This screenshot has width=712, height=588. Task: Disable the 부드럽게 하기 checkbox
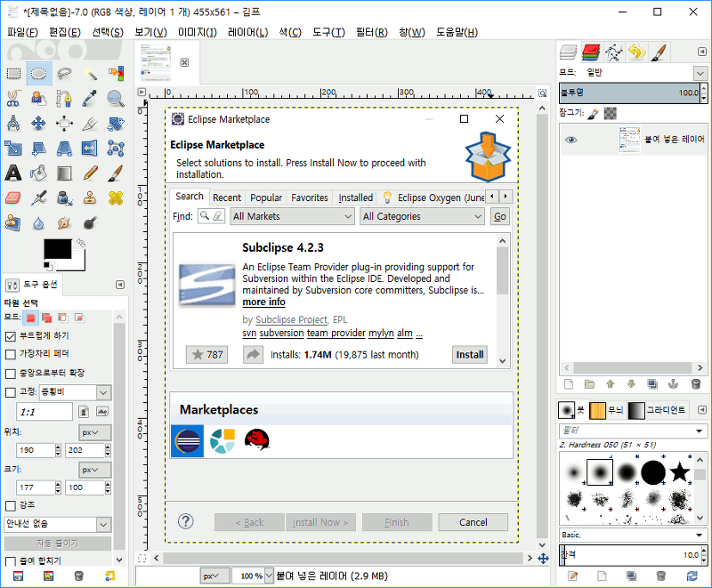coord(11,336)
